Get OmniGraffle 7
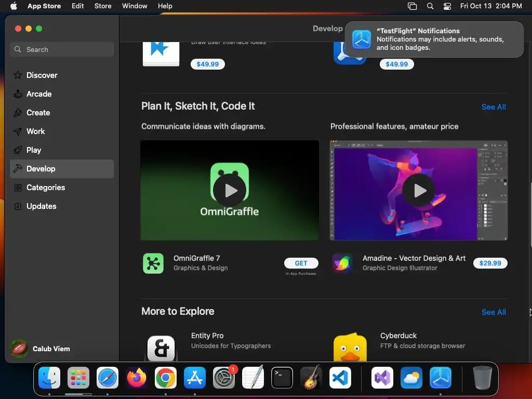This screenshot has height=399, width=532. pyautogui.click(x=301, y=263)
